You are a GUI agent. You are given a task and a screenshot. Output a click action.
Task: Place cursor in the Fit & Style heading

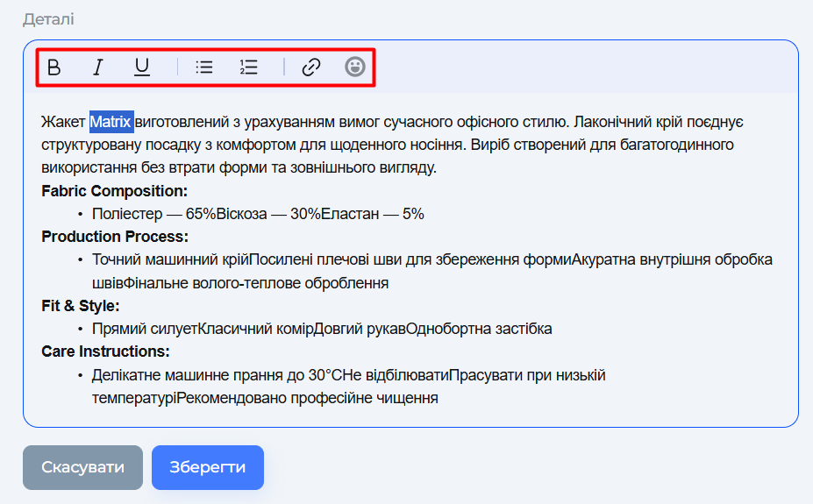coord(81,306)
